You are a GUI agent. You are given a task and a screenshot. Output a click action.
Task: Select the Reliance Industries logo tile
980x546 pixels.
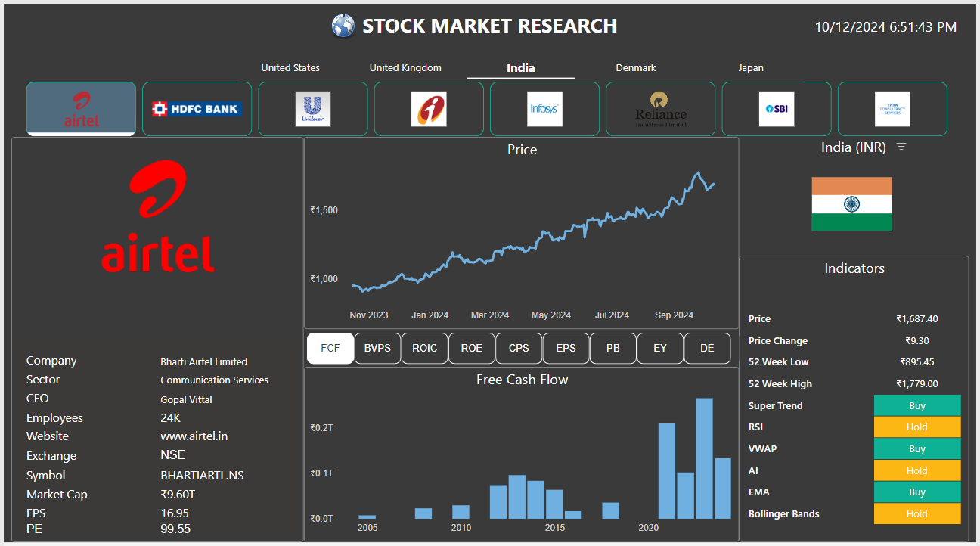point(661,109)
